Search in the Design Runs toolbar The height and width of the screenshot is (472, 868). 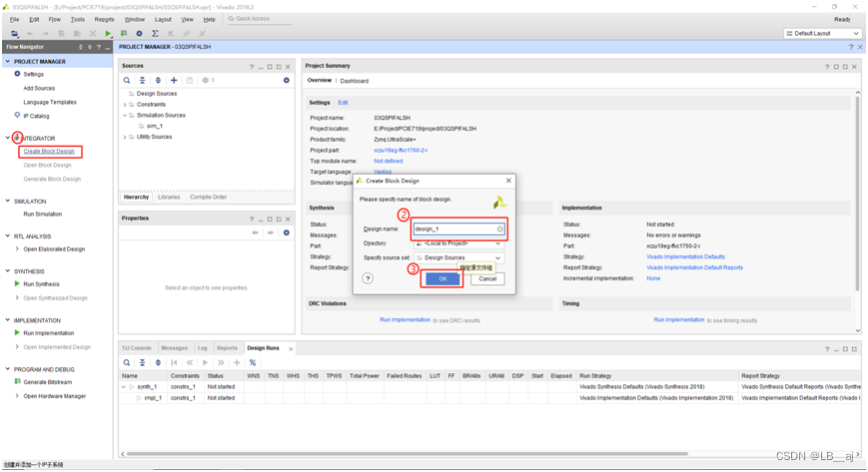tap(127, 363)
